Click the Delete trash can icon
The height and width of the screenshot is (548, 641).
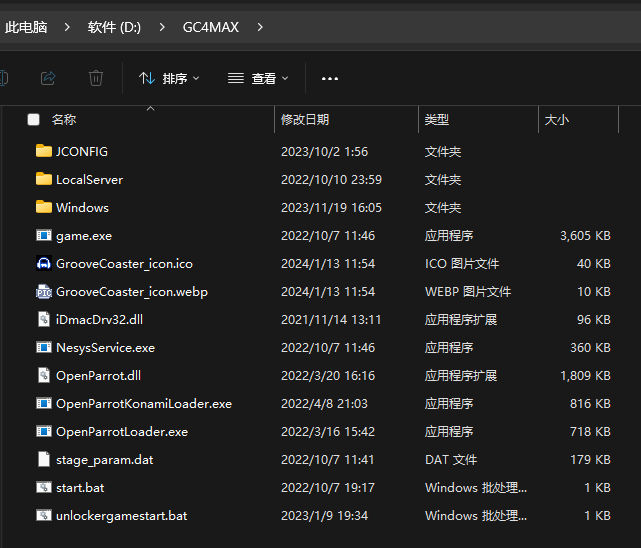point(96,78)
